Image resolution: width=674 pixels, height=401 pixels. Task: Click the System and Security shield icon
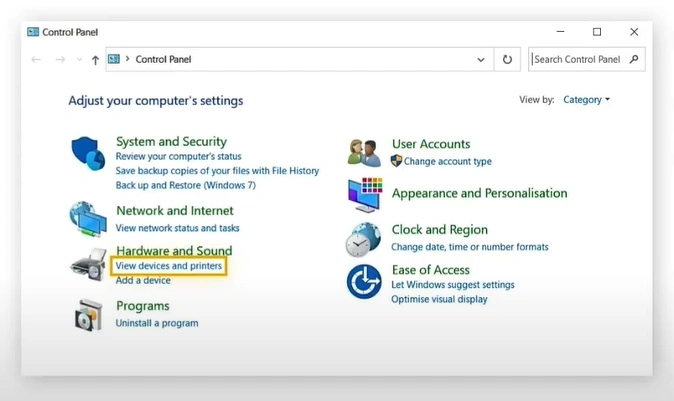point(88,154)
